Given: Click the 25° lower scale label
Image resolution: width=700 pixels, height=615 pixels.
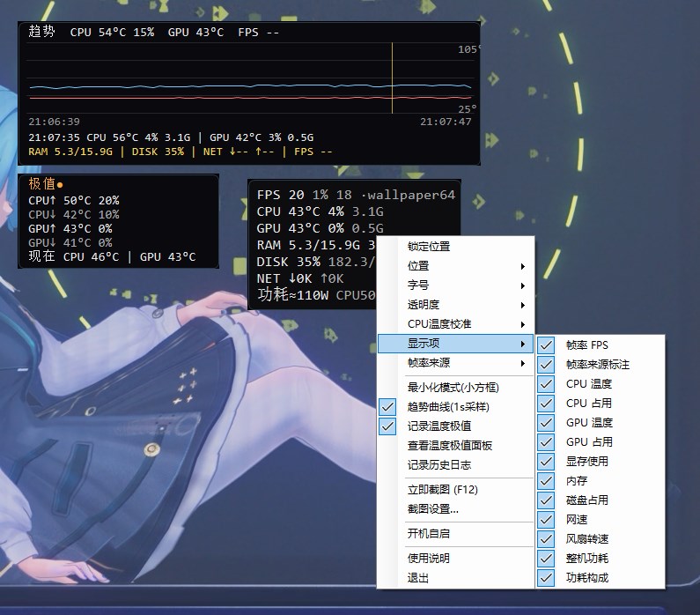Looking at the screenshot, I should click(468, 109).
